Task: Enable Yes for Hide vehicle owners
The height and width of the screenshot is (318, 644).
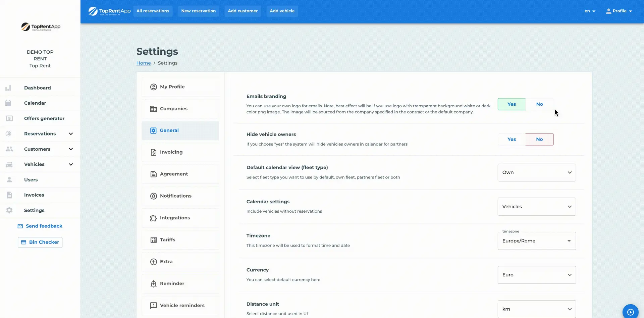Action: (511, 139)
